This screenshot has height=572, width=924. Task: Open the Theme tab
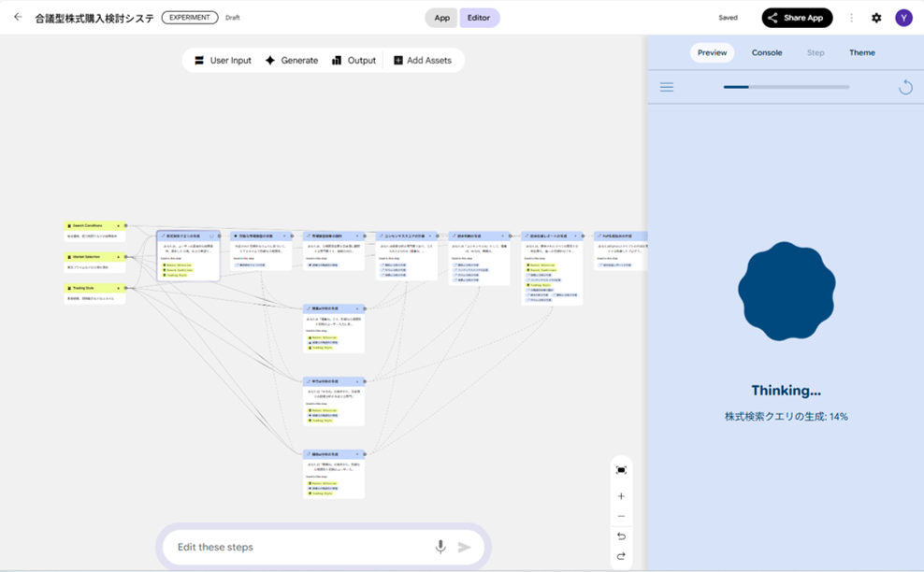(x=861, y=52)
